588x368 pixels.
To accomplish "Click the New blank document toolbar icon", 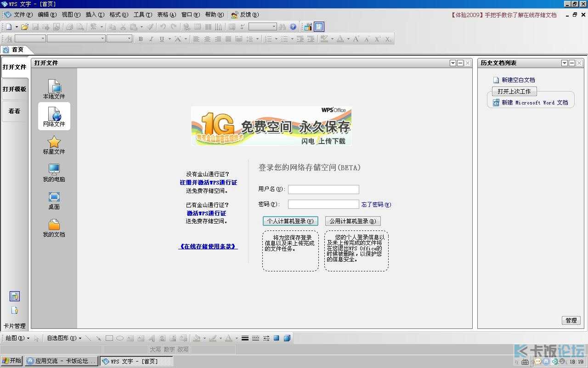I will (9, 27).
